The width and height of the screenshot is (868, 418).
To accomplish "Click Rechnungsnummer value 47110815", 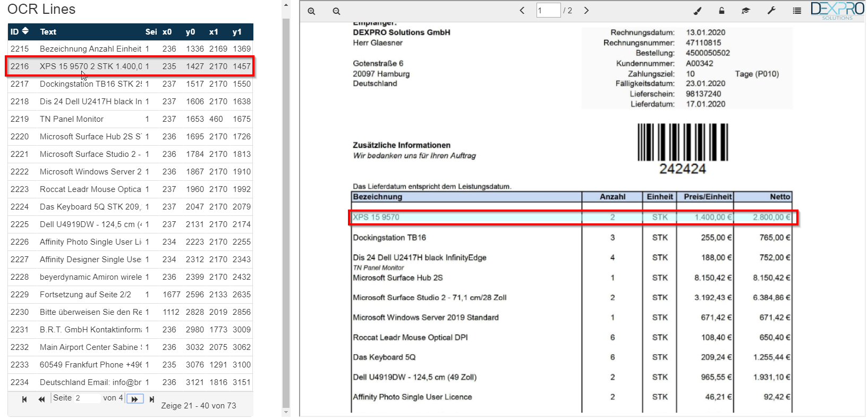I will (703, 43).
